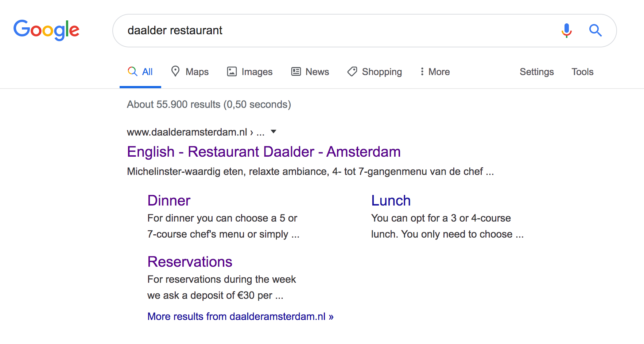Viewport: 644px width, 344px height.
Task: Click the three-dot More icon
Action: [422, 71]
